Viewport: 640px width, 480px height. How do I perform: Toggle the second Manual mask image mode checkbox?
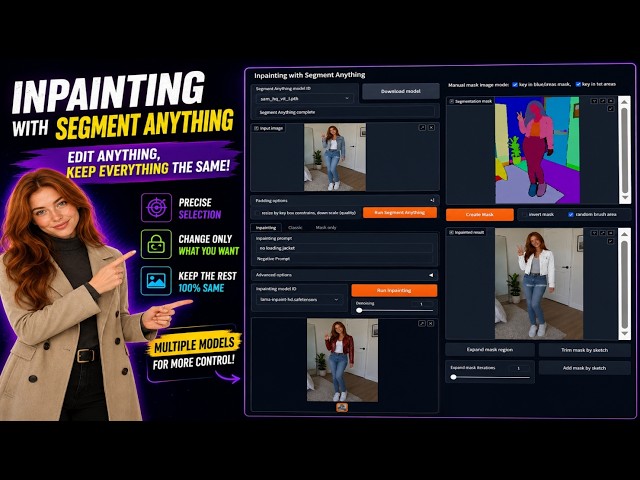[578, 84]
